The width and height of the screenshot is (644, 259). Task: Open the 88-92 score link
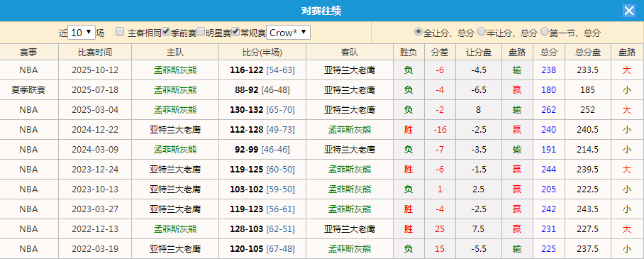pos(246,90)
